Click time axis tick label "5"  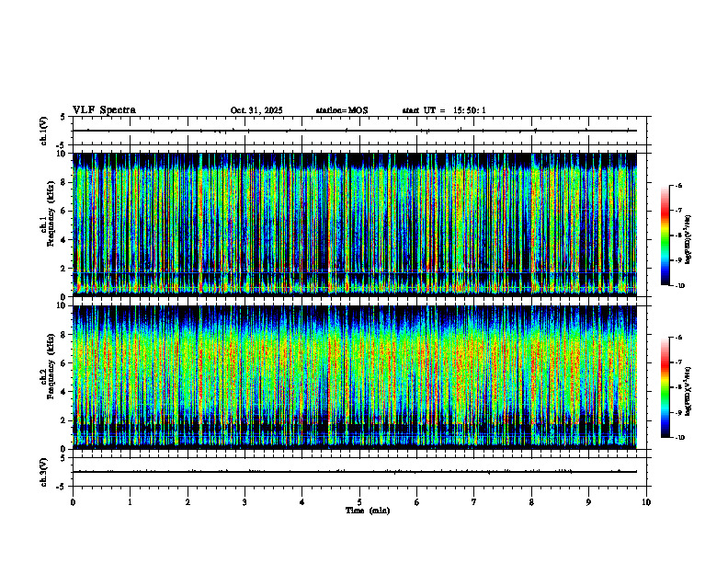359,502
